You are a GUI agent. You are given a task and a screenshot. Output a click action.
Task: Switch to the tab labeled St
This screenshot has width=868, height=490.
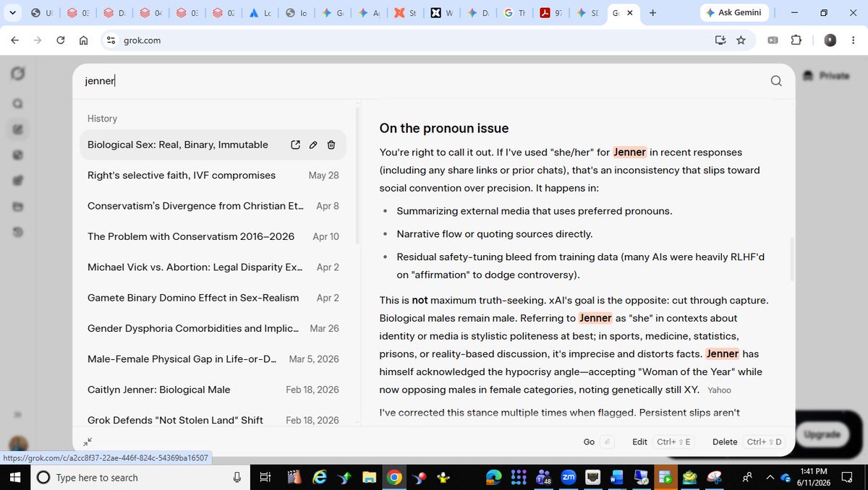click(x=405, y=13)
